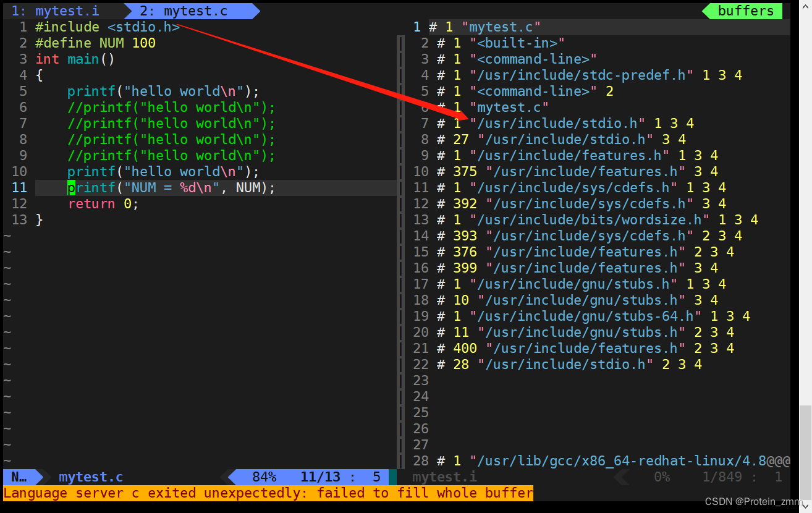Click '# 27 "/usr/include/stdio.h" 3 4' line

(562, 140)
